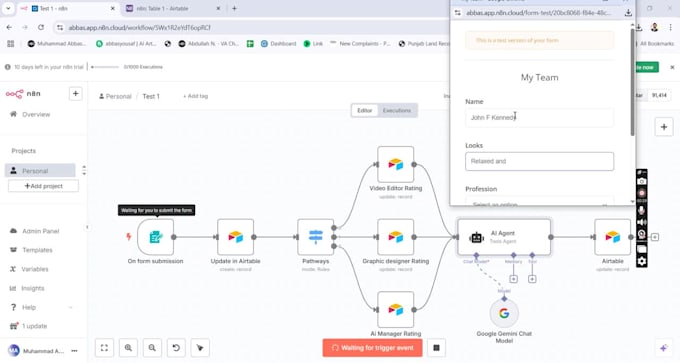The width and height of the screenshot is (680, 363).
Task: Click the Dashboard bookmark
Action: pos(278,43)
